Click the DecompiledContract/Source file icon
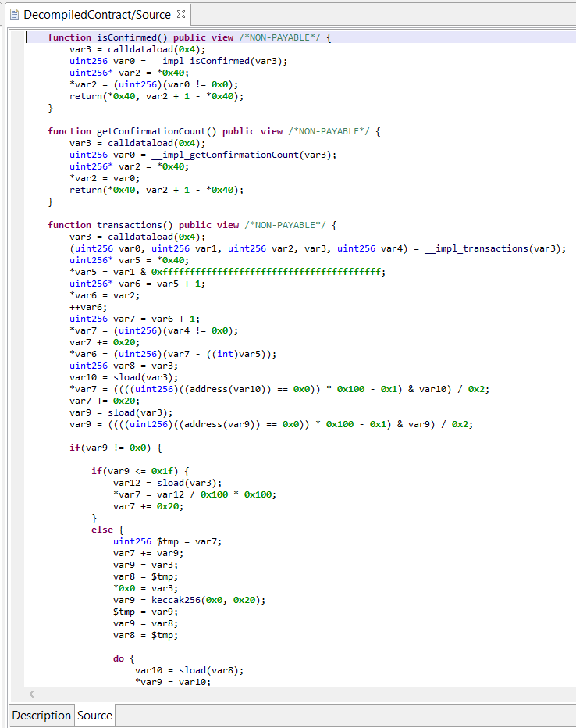Image resolution: width=576 pixels, height=728 pixels. coord(14,15)
